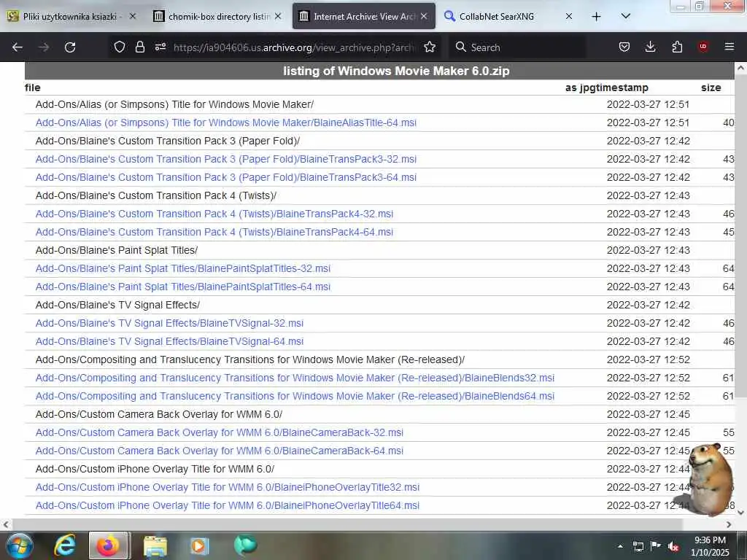Image resolution: width=747 pixels, height=560 pixels.
Task: Open the clock showing 9:36 PM
Action: [x=710, y=546]
